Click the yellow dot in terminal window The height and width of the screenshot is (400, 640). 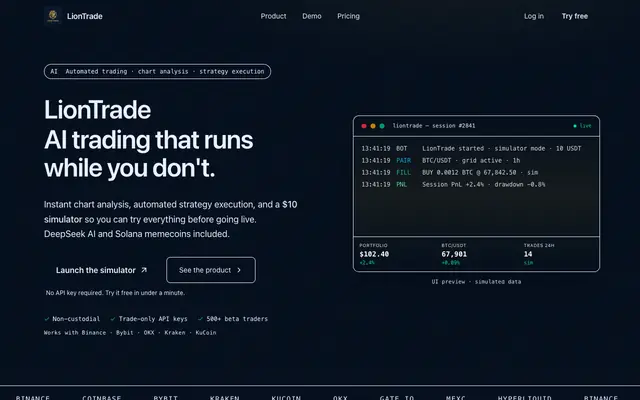click(x=373, y=126)
